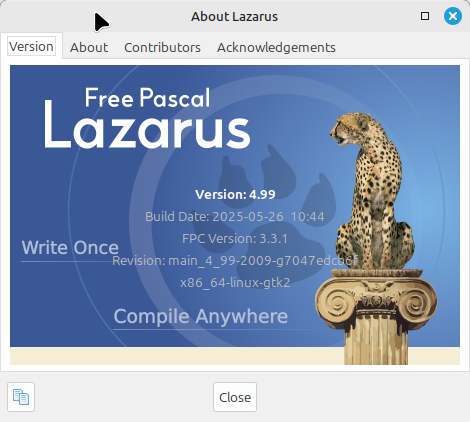Click the Revision main_4_99 line
Viewport: 470px width, 422px height.
(235, 261)
